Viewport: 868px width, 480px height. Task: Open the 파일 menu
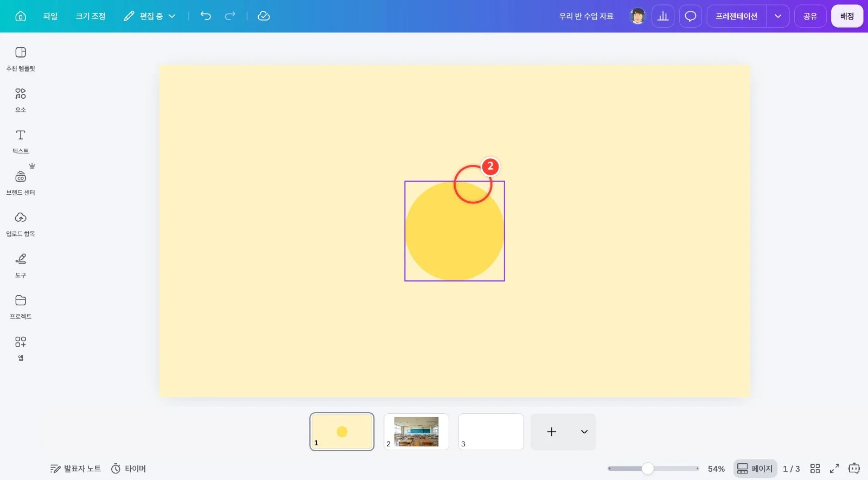(x=50, y=16)
